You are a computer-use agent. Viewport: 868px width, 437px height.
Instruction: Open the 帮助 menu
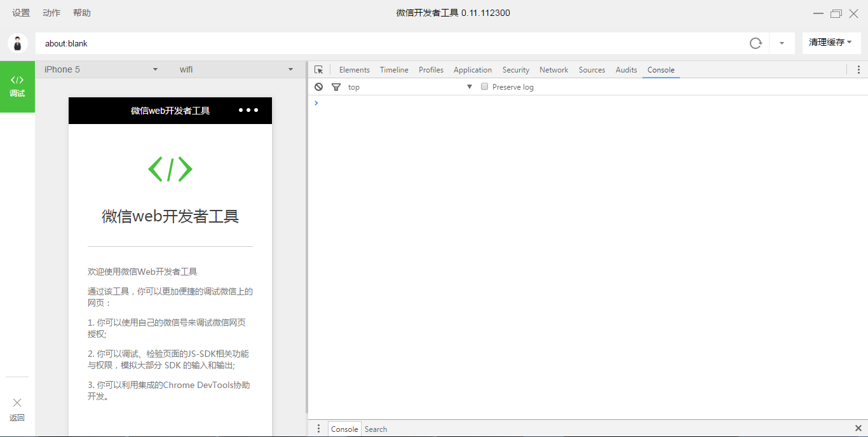82,13
